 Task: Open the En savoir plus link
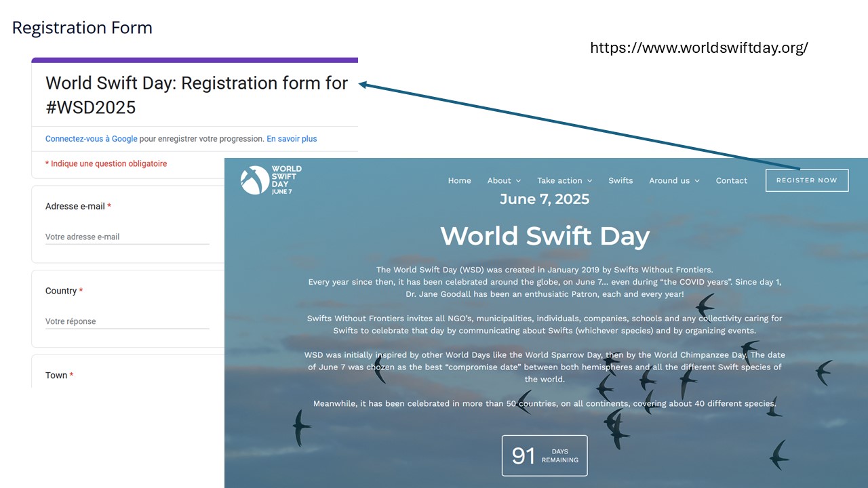(x=292, y=138)
